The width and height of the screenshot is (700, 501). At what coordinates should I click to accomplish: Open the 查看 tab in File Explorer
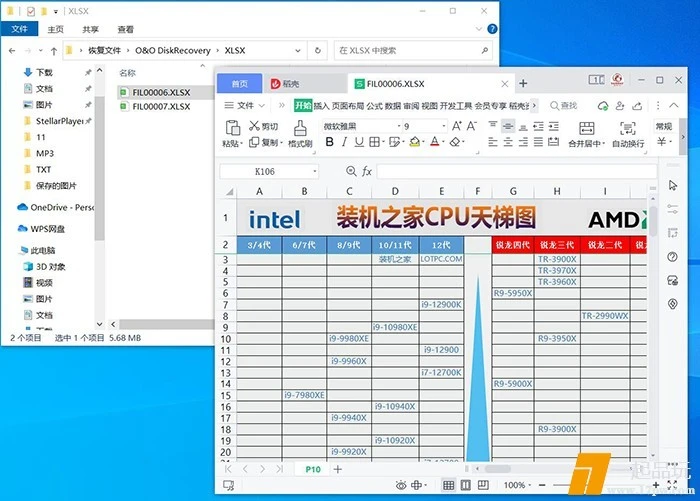125,30
